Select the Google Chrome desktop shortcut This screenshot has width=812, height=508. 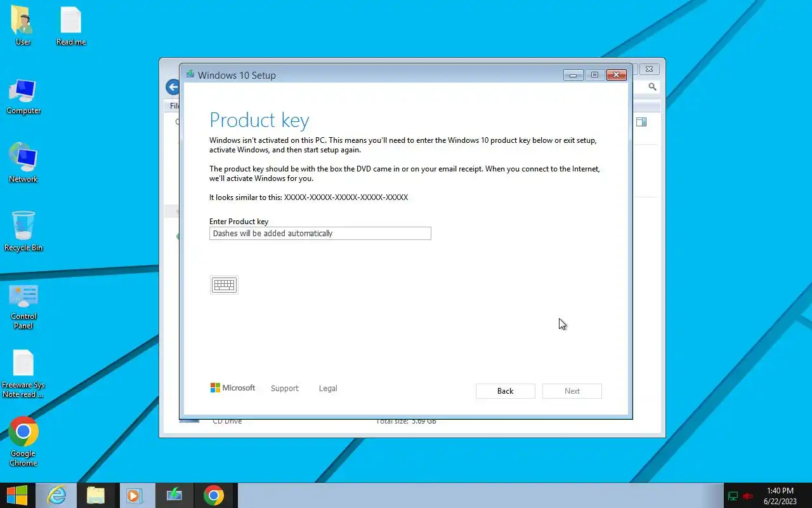[x=23, y=442]
